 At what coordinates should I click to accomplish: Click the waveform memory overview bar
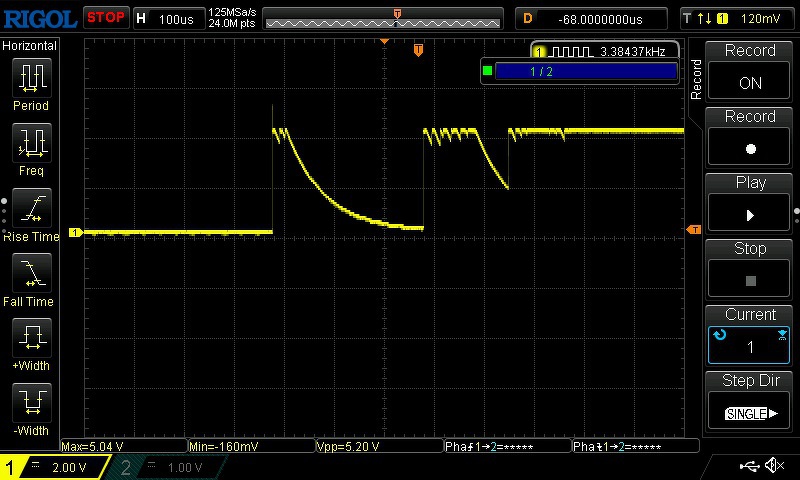pos(383,19)
